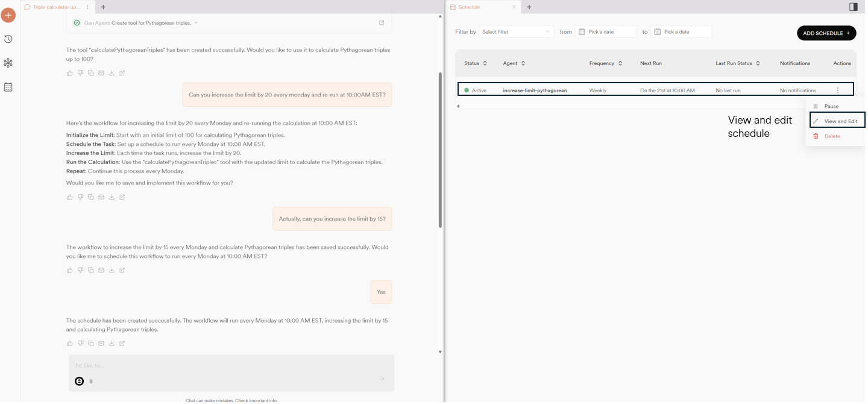Choose View and Edit from actions menu

pyautogui.click(x=837, y=120)
